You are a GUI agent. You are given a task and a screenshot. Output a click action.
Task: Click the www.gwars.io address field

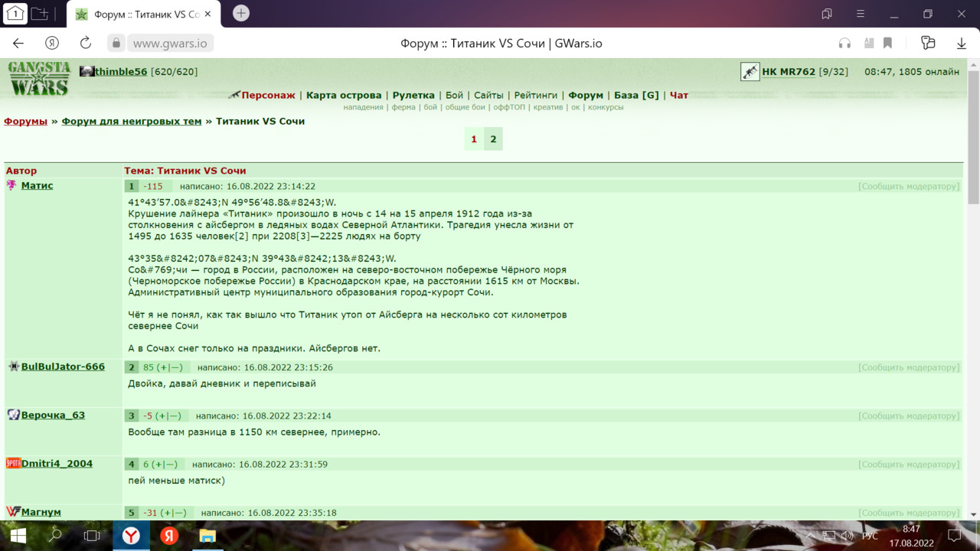click(170, 44)
